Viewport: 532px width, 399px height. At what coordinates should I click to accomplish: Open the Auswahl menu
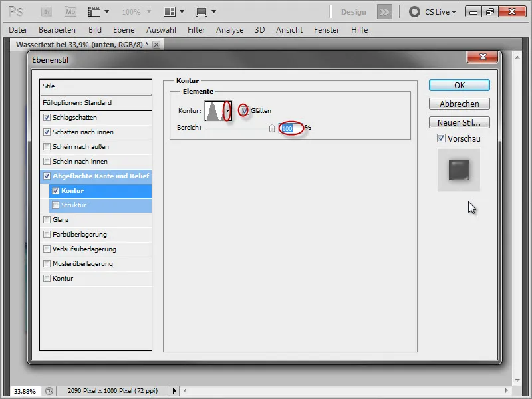(161, 30)
